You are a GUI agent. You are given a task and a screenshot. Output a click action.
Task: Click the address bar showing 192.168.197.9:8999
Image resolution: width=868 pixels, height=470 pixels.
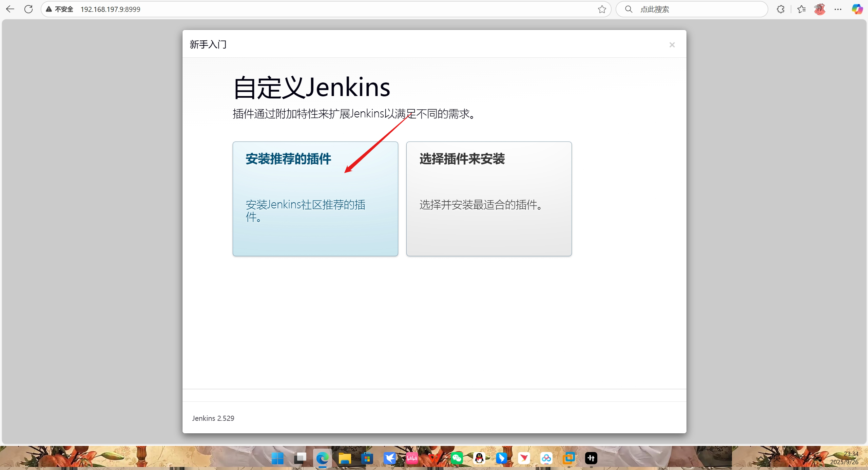click(326, 9)
